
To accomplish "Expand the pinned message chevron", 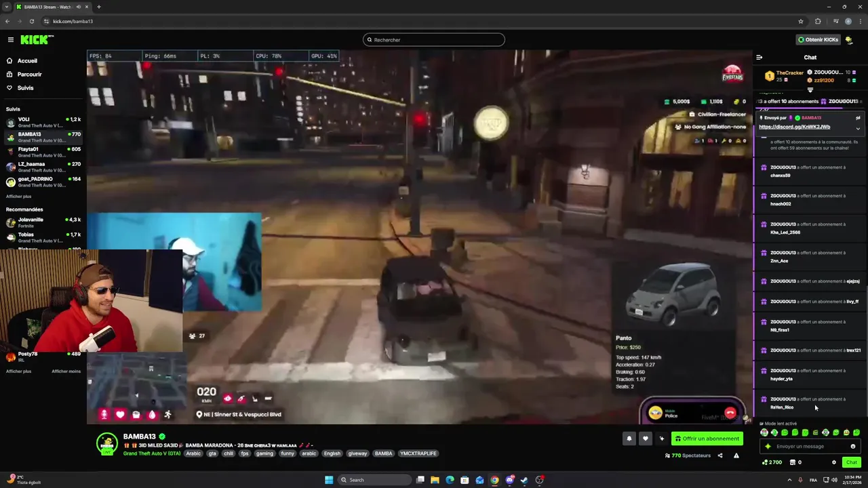I will tap(858, 129).
